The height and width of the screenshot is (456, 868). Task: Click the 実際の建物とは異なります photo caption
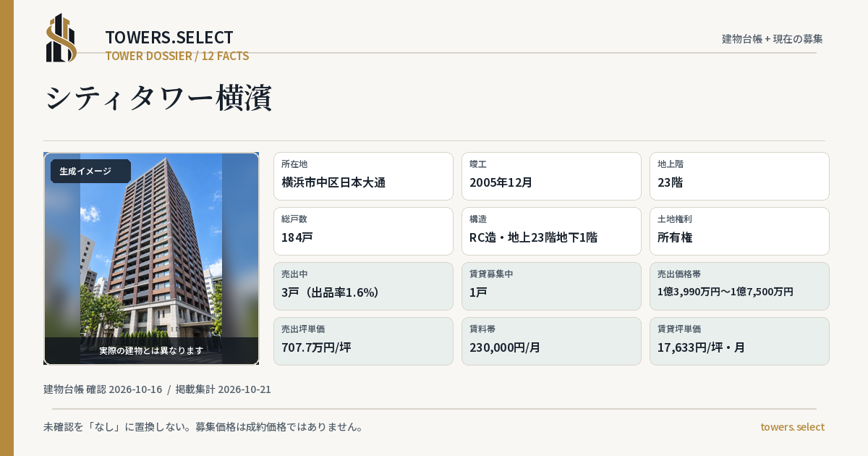click(x=151, y=350)
